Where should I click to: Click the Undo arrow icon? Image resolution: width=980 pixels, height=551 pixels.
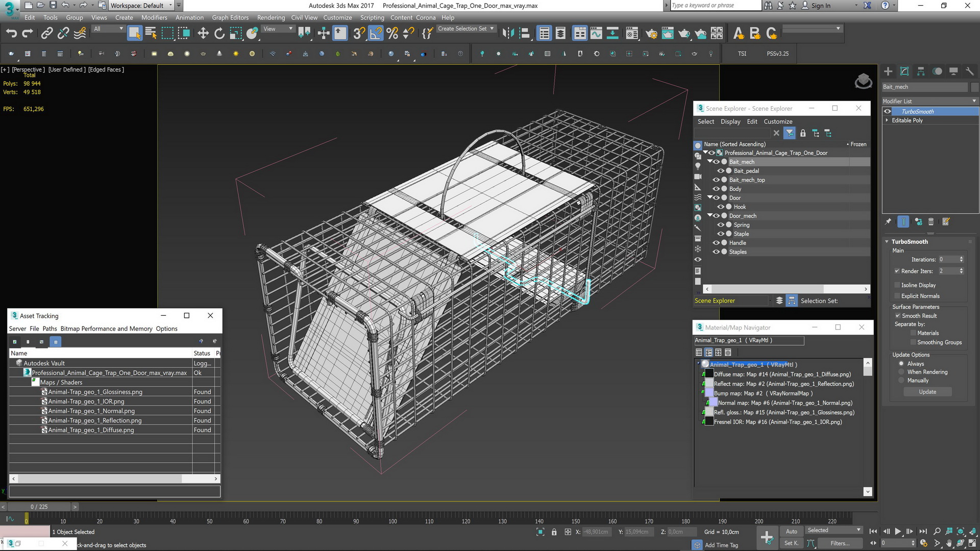(11, 34)
